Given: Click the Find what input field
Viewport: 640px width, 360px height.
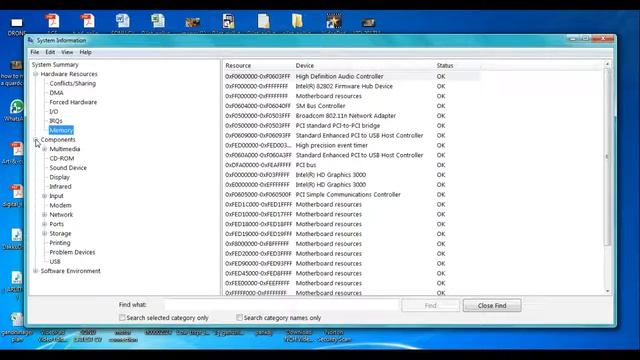Looking at the screenshot, I should click(x=282, y=305).
